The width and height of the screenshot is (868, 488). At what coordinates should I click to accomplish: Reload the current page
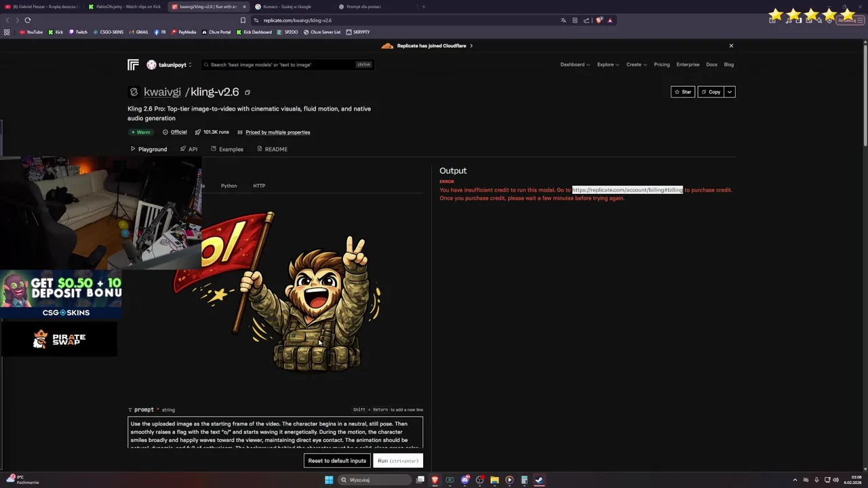(x=27, y=20)
